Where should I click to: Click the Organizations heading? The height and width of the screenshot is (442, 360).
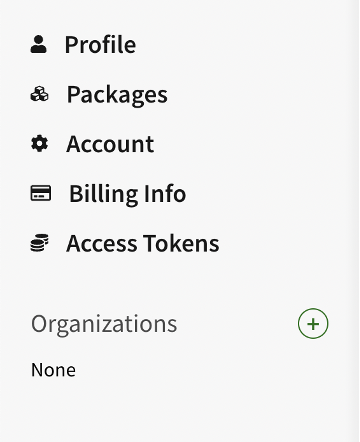click(104, 324)
